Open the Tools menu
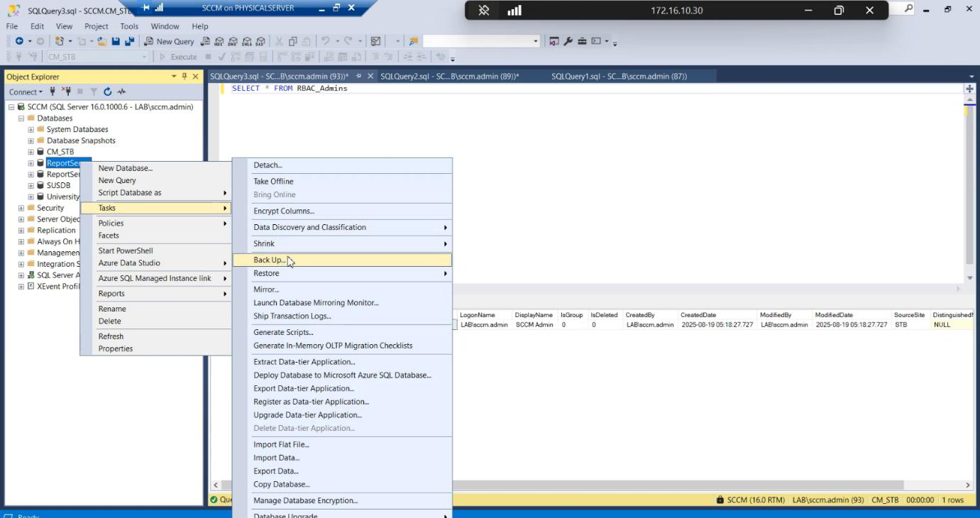 (129, 26)
